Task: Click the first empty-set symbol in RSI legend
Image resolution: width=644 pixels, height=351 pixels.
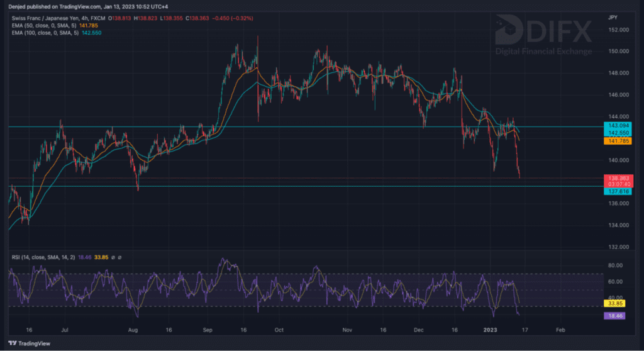Action: [113, 258]
